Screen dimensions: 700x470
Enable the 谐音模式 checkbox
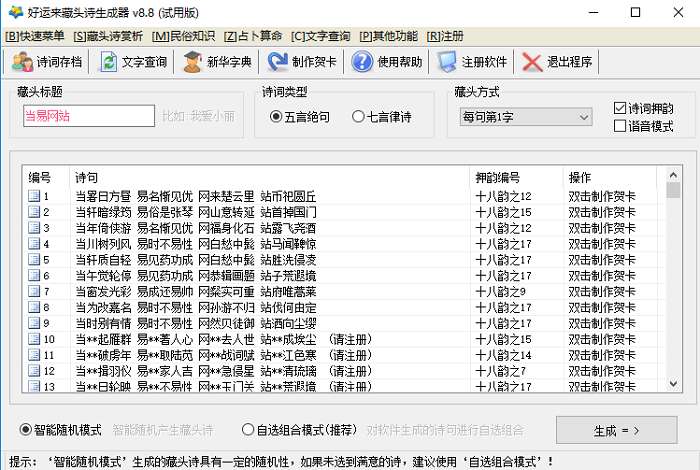[620, 126]
